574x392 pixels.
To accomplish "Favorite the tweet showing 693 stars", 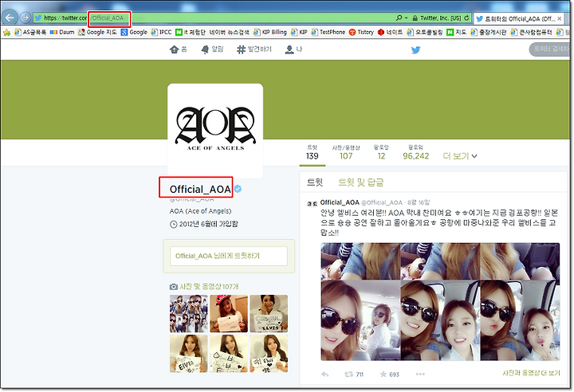I will (x=390, y=374).
